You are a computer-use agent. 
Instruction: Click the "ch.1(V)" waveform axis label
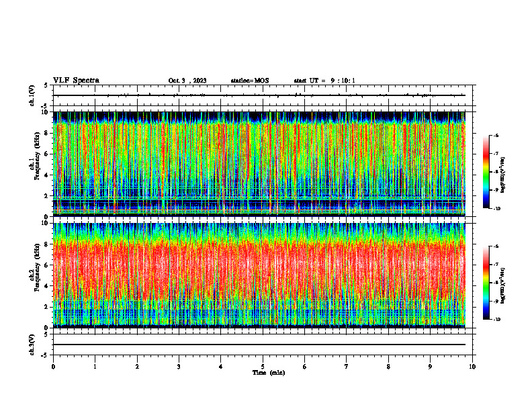coord(32,95)
